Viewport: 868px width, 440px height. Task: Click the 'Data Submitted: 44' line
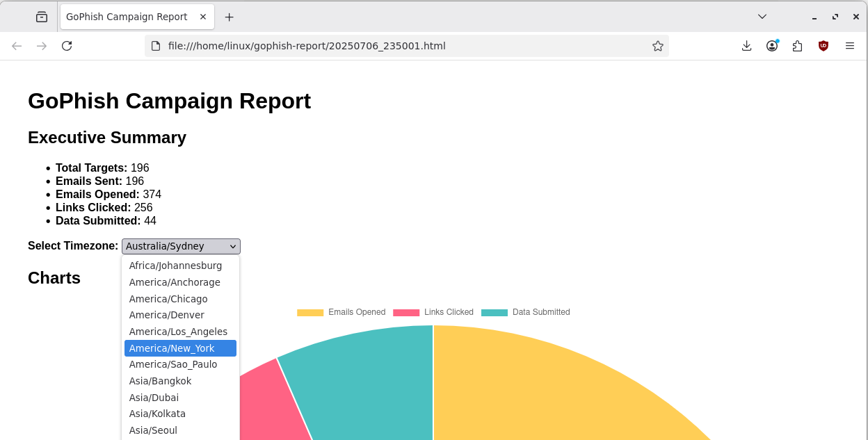(x=106, y=221)
